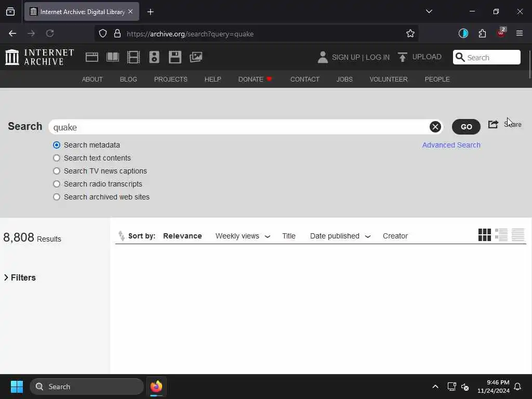Open the tracking protection shield icon
Image resolution: width=532 pixels, height=399 pixels.
pyautogui.click(x=103, y=34)
